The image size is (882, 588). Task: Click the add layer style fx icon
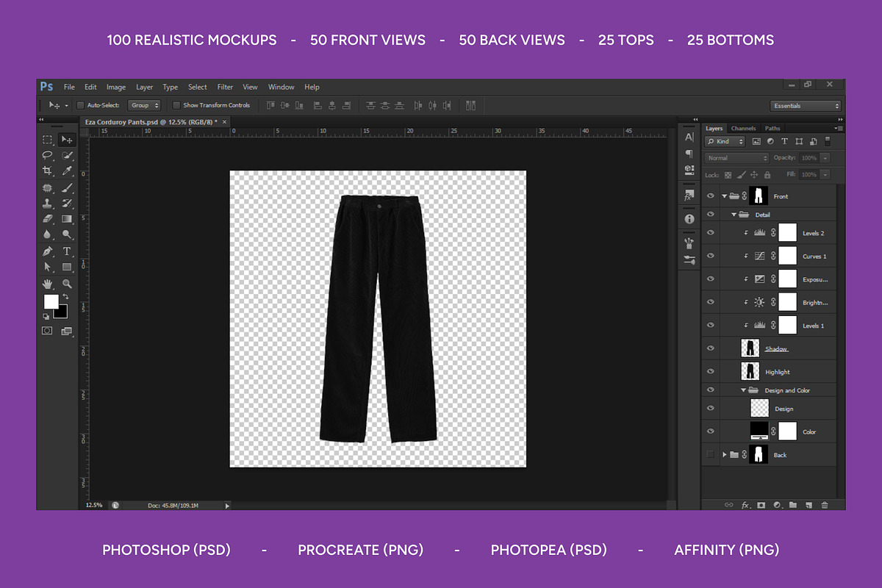pos(745,505)
